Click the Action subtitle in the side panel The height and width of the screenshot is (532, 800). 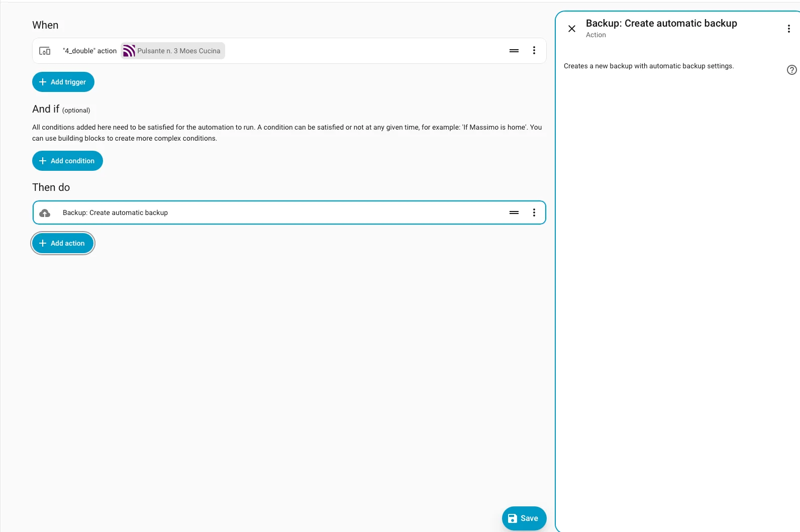pos(596,35)
